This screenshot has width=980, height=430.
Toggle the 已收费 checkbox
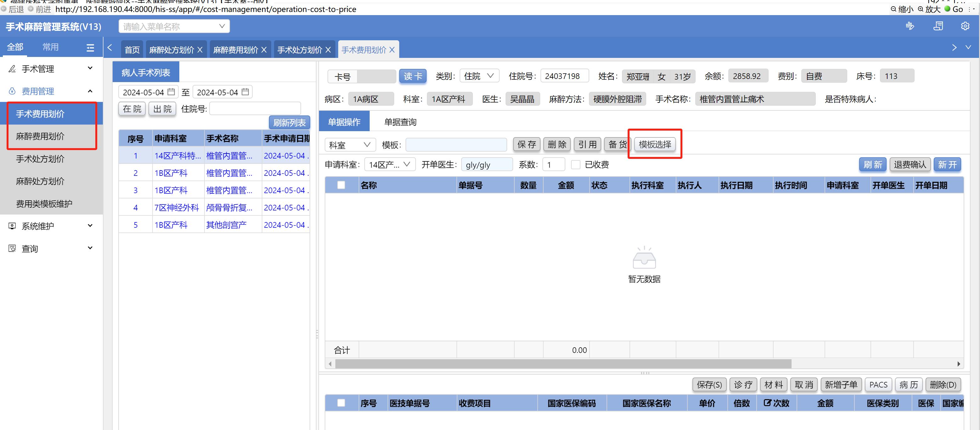pyautogui.click(x=576, y=165)
